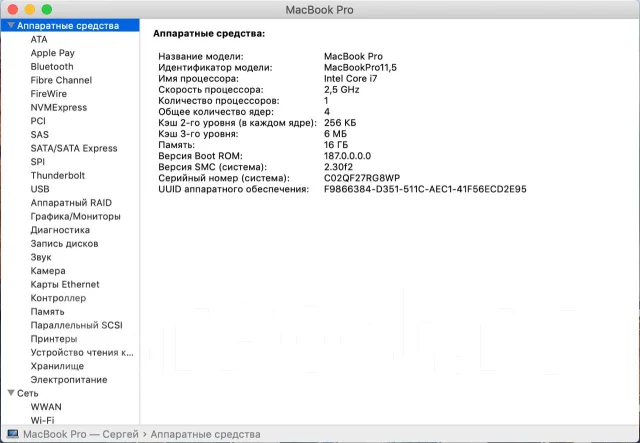Click the 16 ГБ memory value
The height and width of the screenshot is (443, 640).
pos(336,145)
